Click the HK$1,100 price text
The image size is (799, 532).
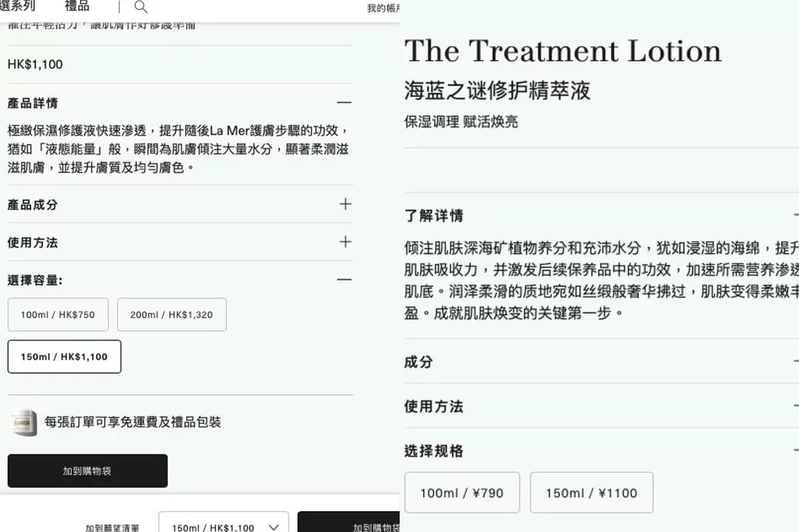click(36, 64)
